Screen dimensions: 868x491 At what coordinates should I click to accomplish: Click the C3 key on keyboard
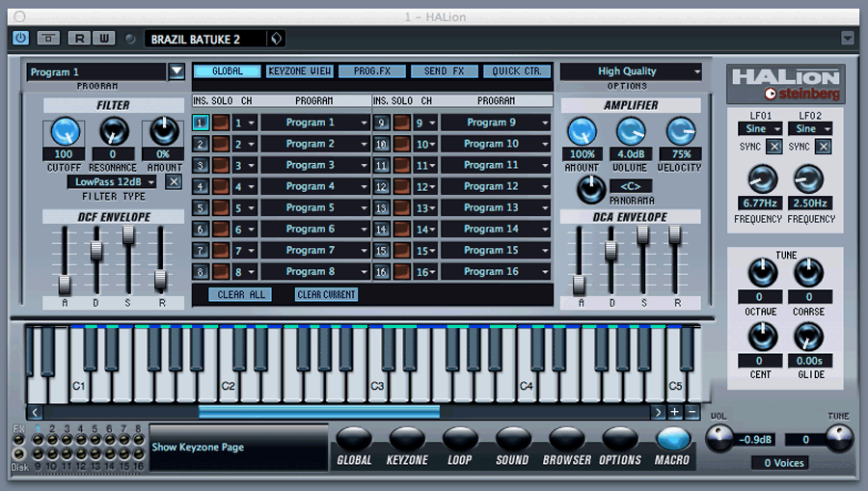coord(377,386)
